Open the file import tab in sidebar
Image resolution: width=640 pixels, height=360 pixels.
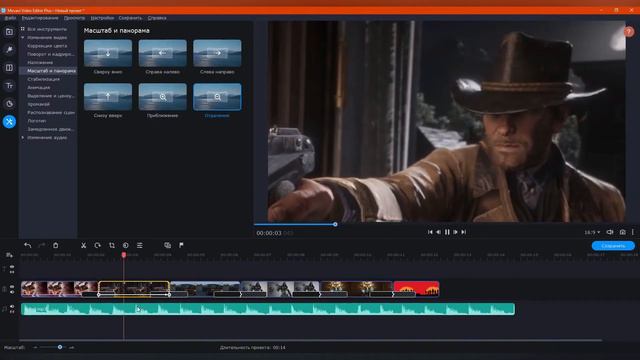click(9, 32)
